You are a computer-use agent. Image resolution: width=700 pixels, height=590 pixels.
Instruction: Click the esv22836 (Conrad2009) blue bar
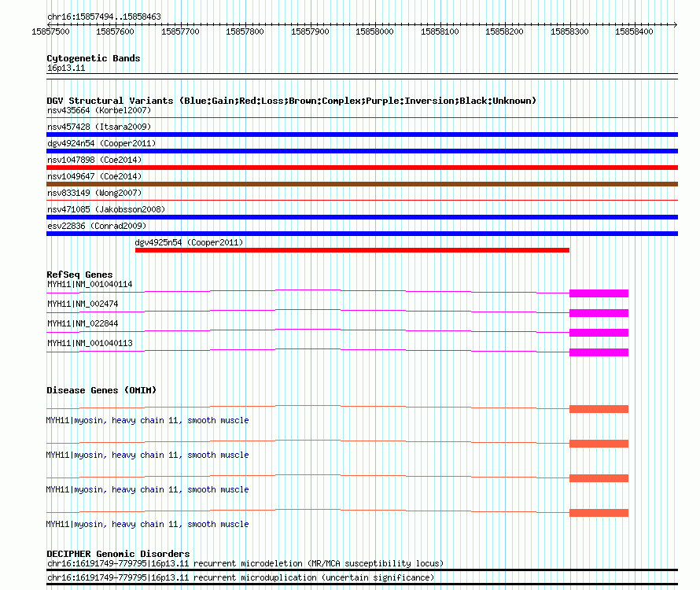[x=362, y=234]
